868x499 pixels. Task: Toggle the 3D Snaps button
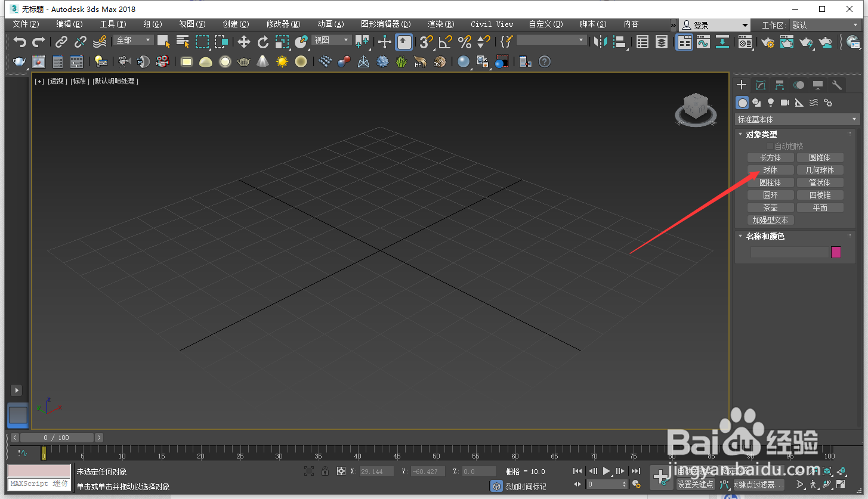coord(426,42)
